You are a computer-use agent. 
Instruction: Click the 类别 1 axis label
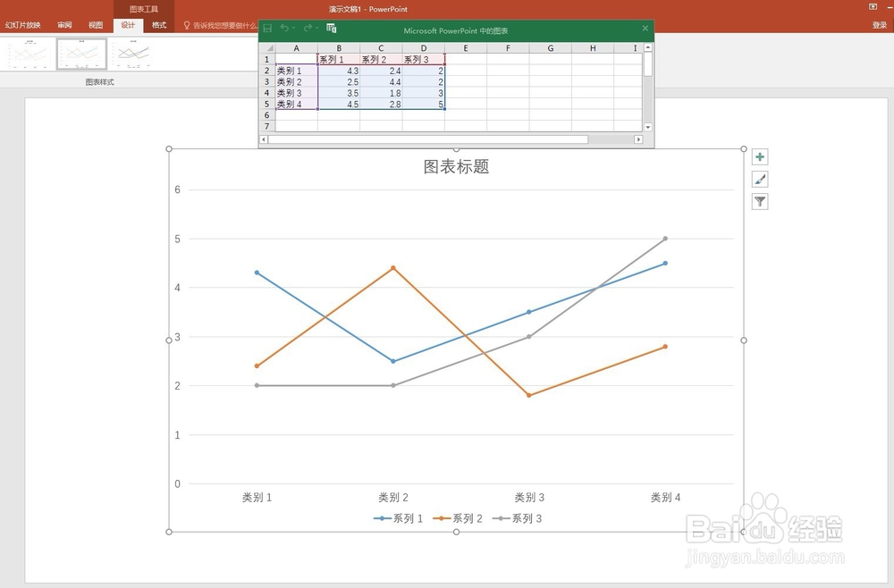[x=257, y=498]
